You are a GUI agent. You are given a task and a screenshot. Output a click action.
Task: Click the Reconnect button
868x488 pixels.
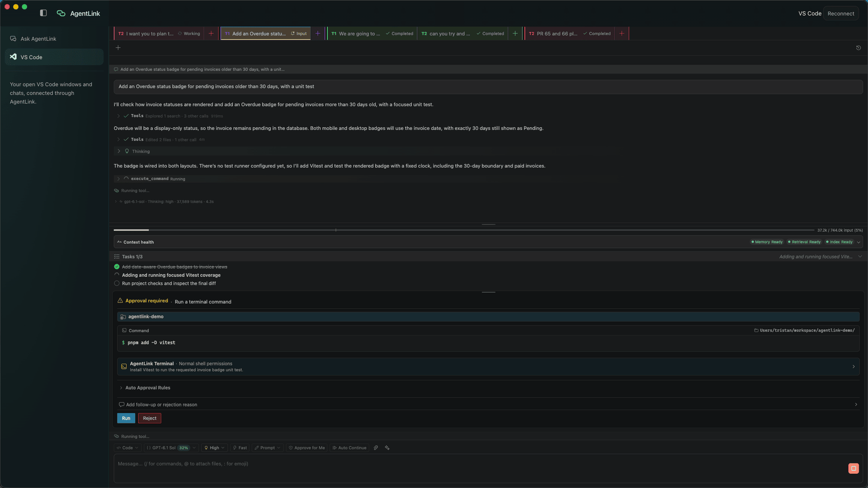841,13
